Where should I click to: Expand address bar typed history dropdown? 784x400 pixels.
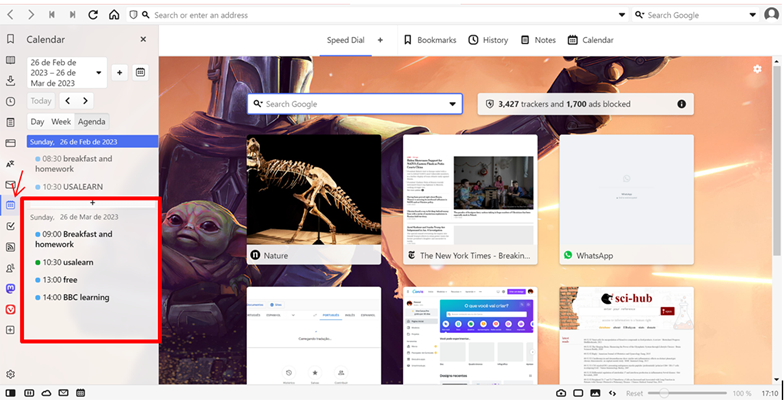coord(622,15)
